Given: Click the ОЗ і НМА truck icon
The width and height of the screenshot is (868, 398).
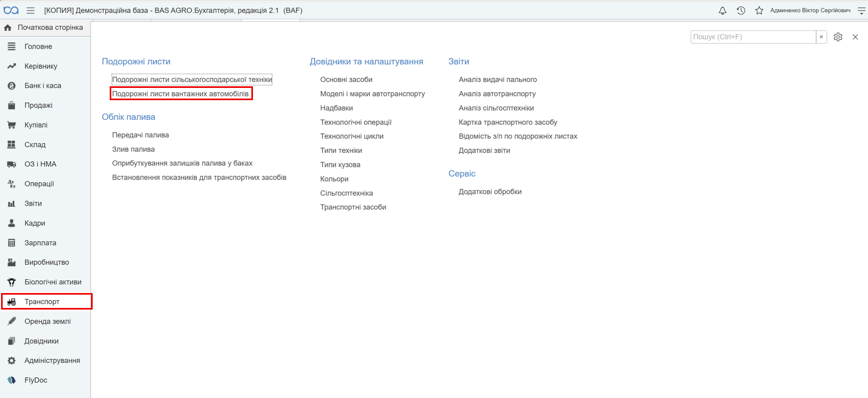Looking at the screenshot, I should tap(11, 164).
